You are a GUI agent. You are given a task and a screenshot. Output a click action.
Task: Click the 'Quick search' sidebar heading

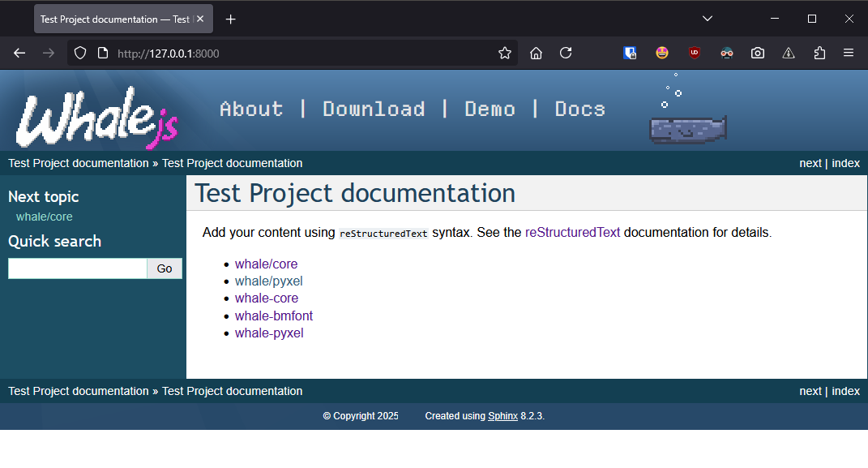(x=55, y=242)
